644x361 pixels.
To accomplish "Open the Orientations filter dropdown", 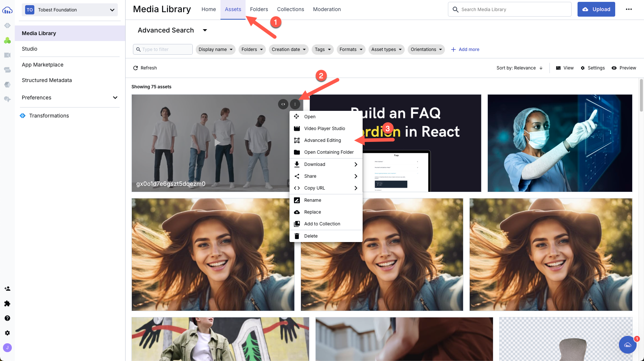I will [426, 50].
